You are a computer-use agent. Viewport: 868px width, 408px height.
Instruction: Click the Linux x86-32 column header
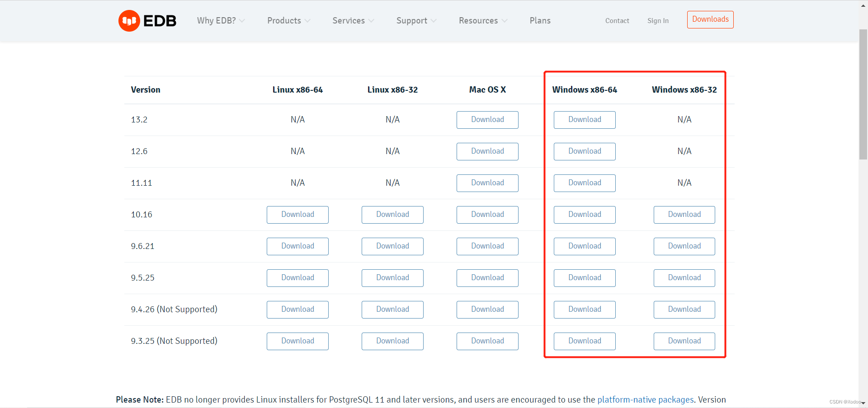point(392,90)
